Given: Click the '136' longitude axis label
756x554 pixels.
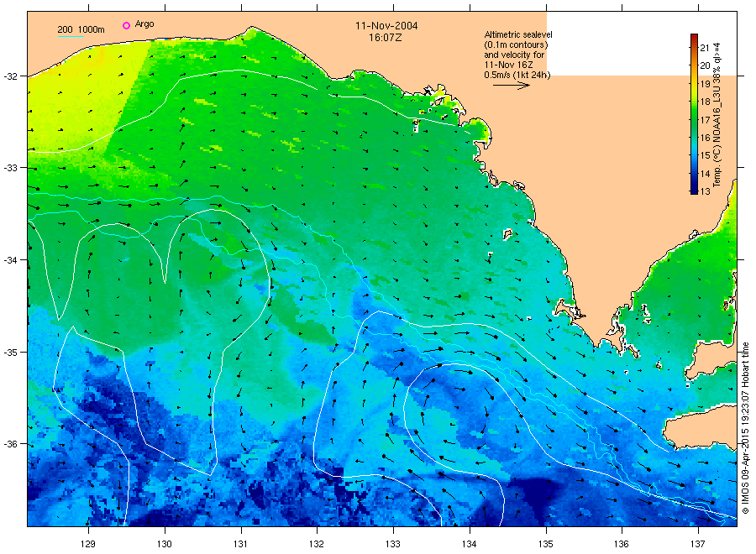Looking at the screenshot, I should point(621,544).
